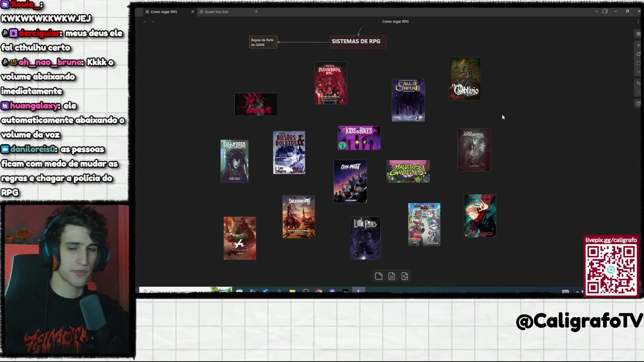The image size is (644, 362).
Task: Select the Sacramento RPG cover
Action: pyautogui.click(x=299, y=217)
